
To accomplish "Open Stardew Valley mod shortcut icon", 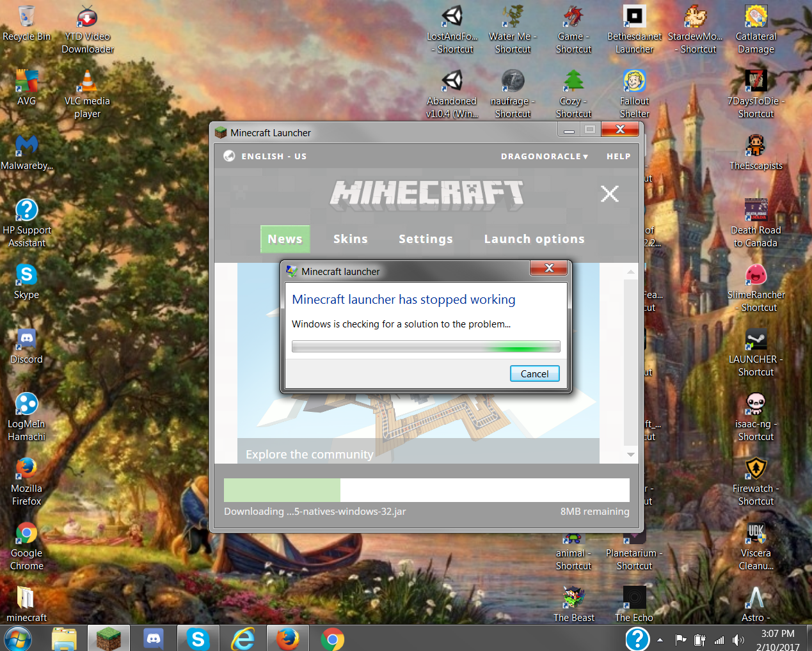I will pos(696,30).
